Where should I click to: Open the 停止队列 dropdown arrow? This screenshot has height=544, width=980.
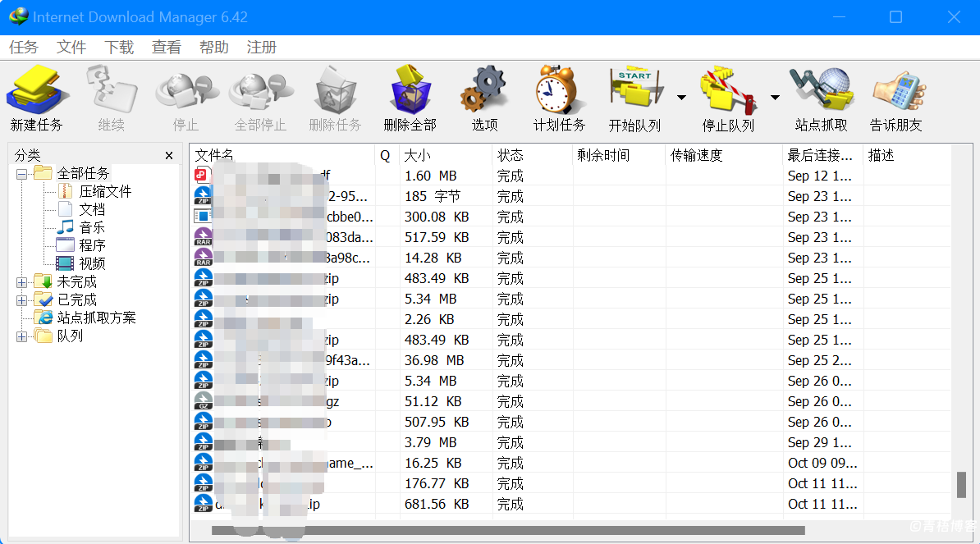coord(775,98)
